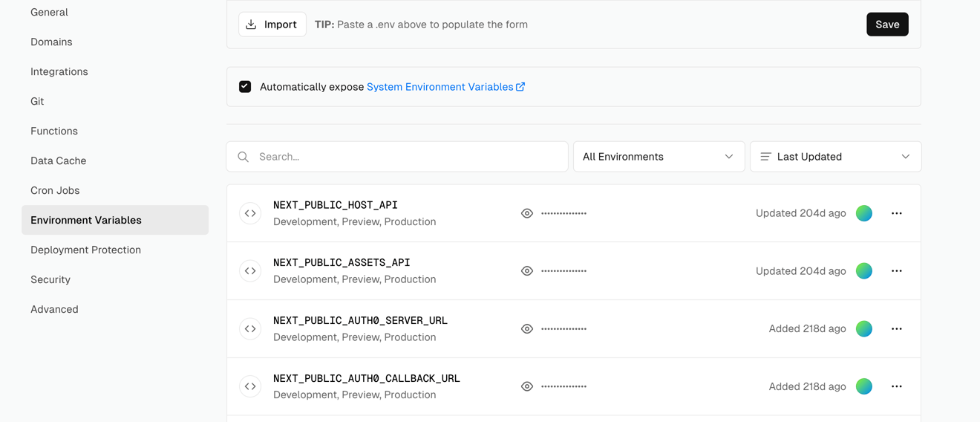Open more options for NEXT_PUBLIC_ASSETS_API

click(896, 271)
